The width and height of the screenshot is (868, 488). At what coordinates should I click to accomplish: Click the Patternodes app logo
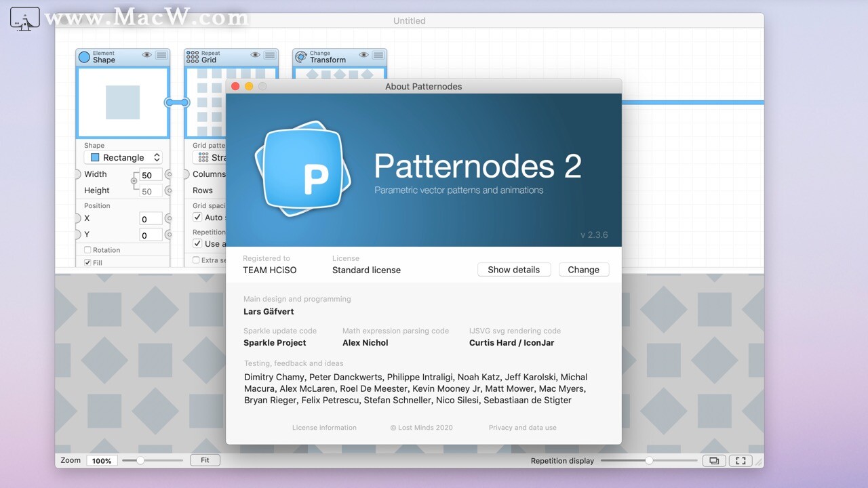pos(303,169)
